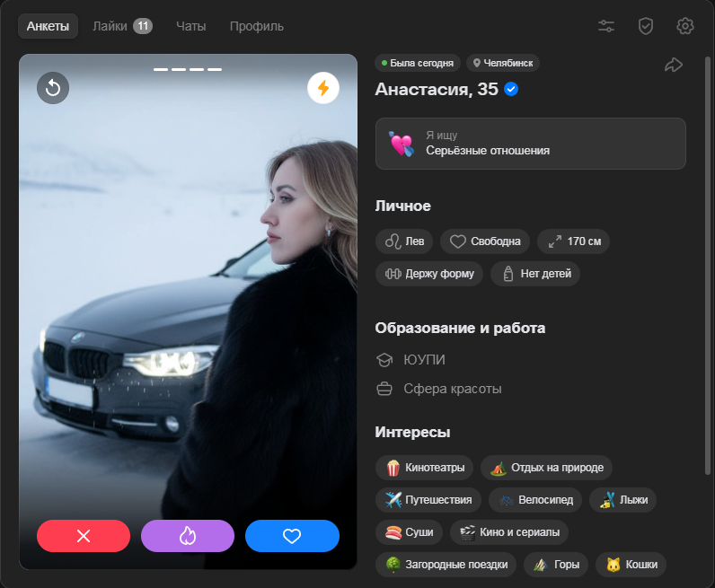Screen dimensions: 715x588
Task: Select the Анкеты tab
Action: tap(48, 26)
